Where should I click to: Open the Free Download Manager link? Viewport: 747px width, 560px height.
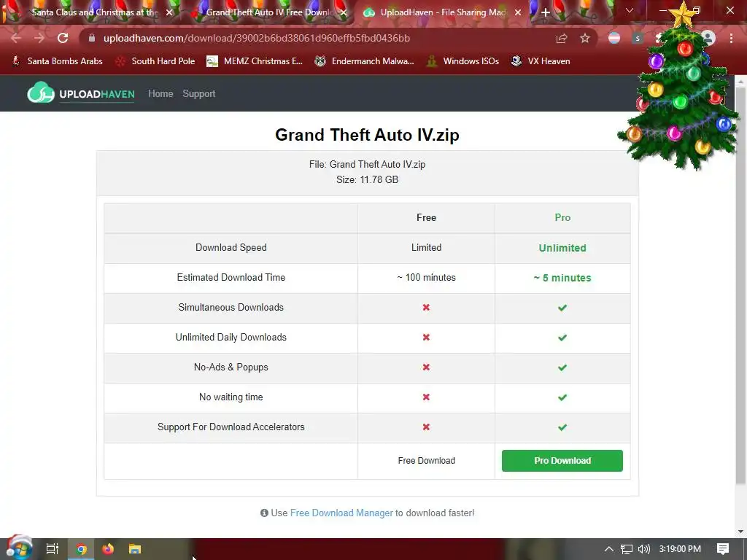tap(341, 513)
